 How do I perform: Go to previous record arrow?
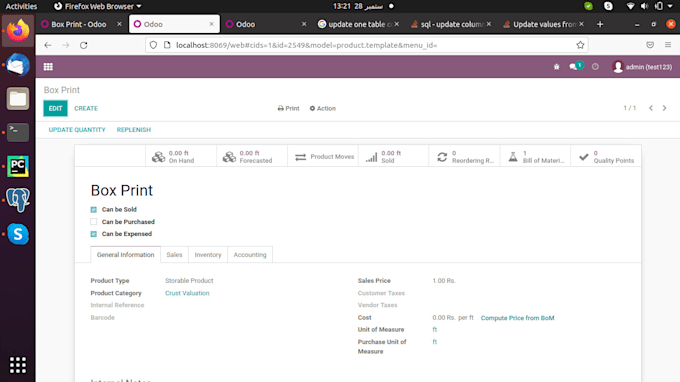point(651,108)
